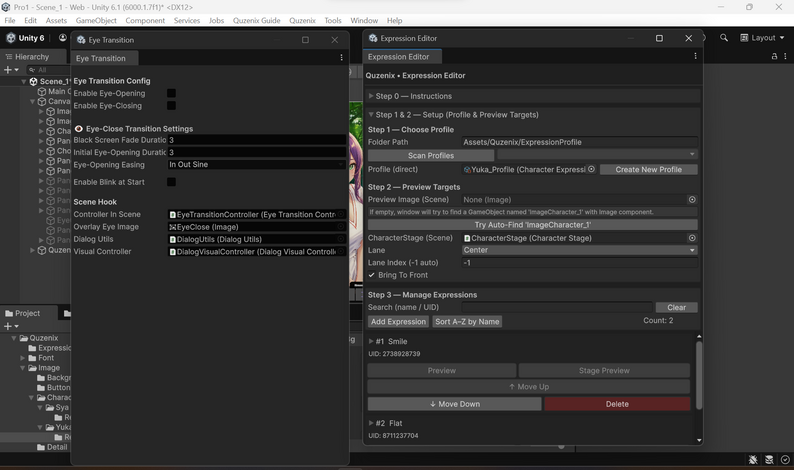
Task: Expand the #1 Smile expression foldout
Action: click(x=371, y=341)
